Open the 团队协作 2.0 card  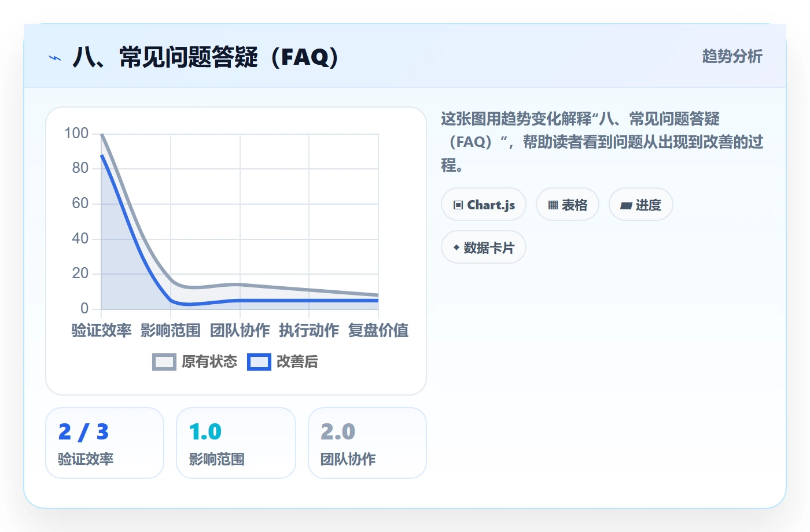point(367,443)
